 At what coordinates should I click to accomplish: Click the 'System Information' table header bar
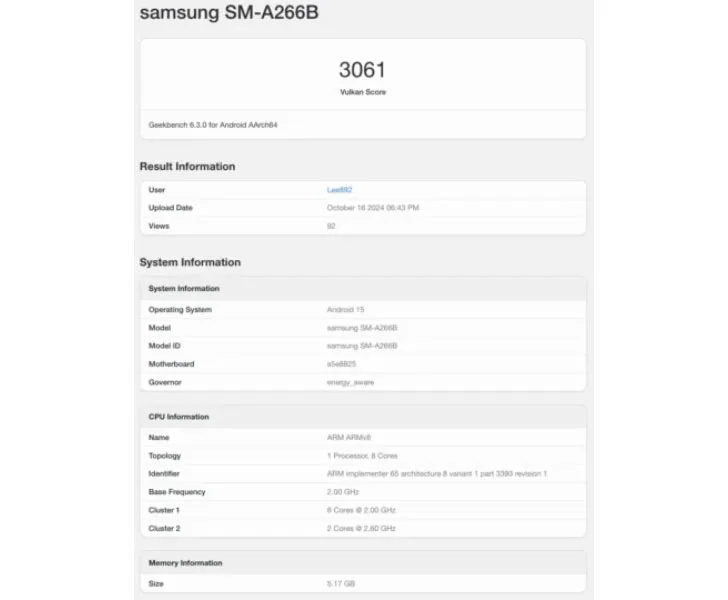point(363,288)
